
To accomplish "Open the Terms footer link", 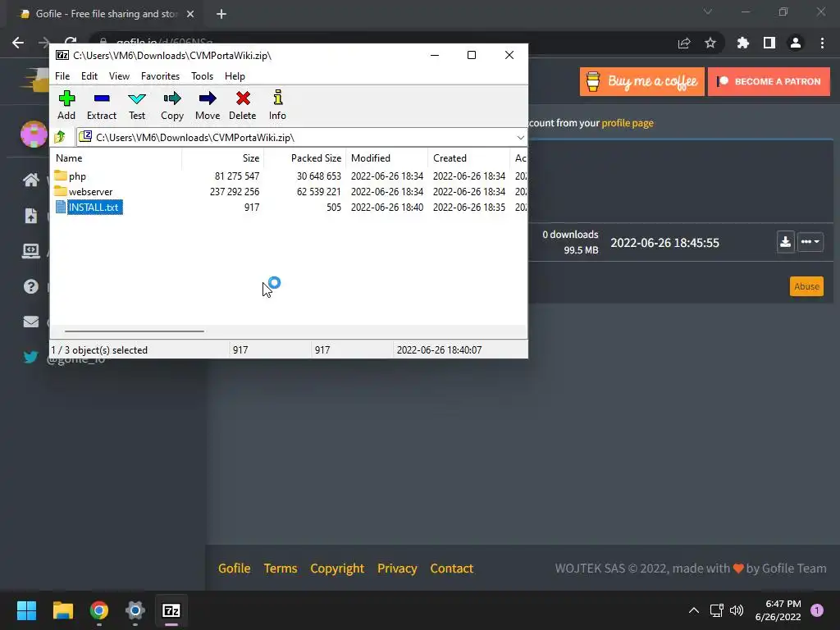I will point(281,568).
